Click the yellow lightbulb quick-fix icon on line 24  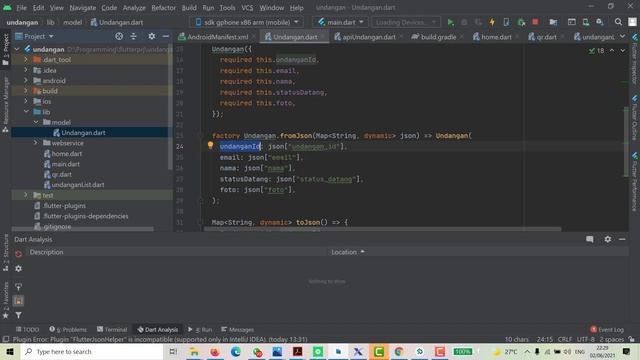(210, 145)
